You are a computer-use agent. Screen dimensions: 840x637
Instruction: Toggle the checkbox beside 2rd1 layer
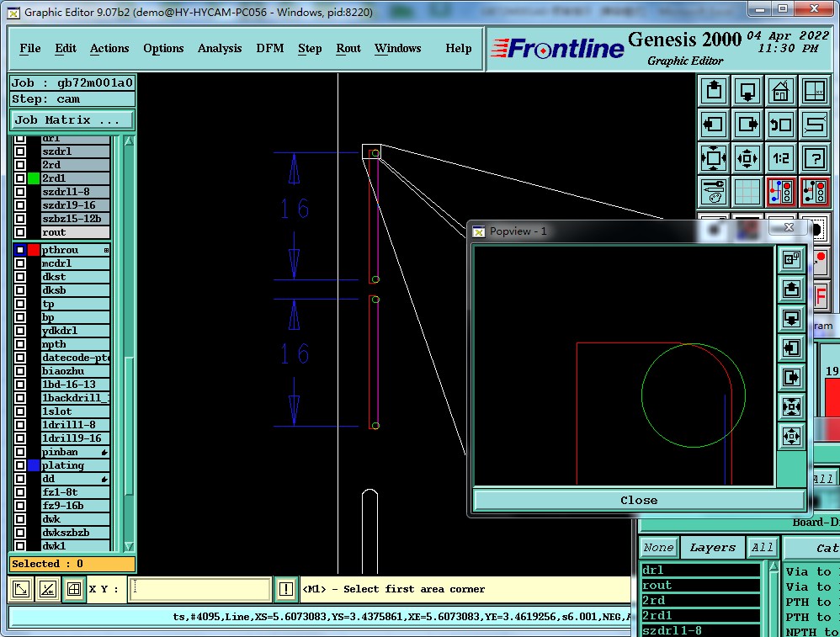click(x=20, y=178)
